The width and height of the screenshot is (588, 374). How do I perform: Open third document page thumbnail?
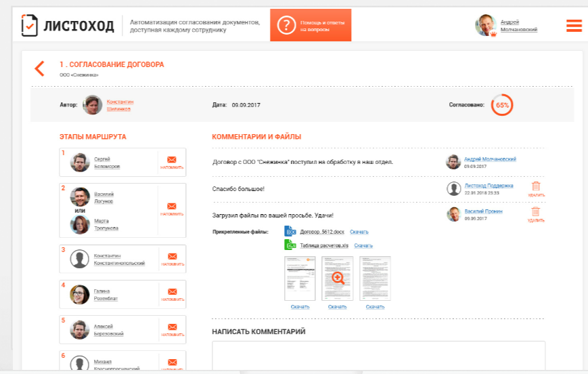(375, 278)
